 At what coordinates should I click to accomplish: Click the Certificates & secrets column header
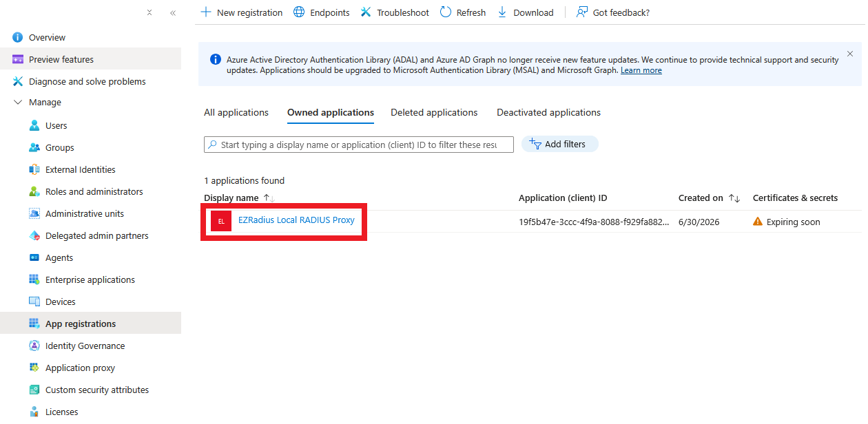(795, 198)
